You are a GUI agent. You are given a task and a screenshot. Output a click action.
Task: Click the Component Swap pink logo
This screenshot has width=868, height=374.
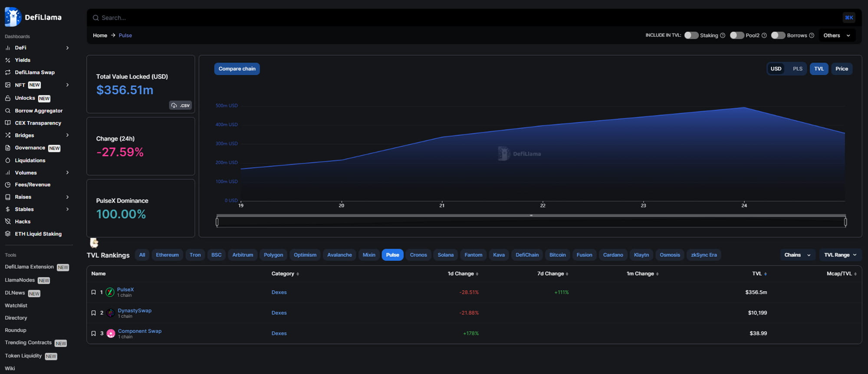pyautogui.click(x=111, y=333)
